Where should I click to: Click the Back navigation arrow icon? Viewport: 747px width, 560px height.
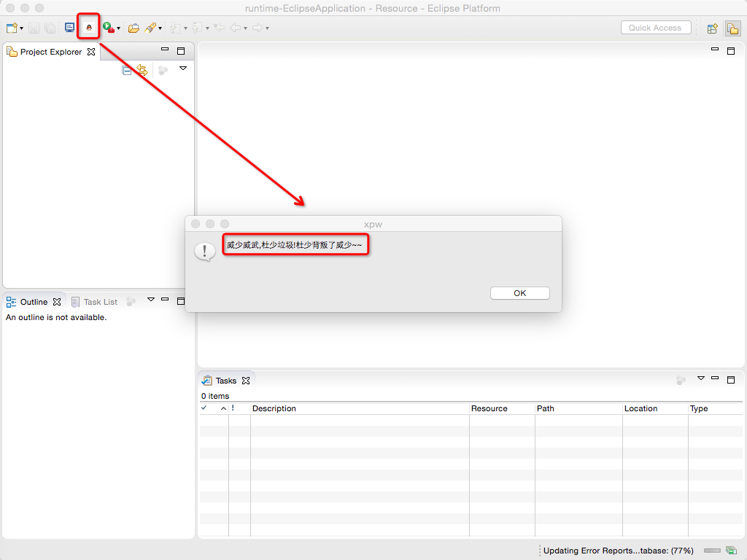236,28
